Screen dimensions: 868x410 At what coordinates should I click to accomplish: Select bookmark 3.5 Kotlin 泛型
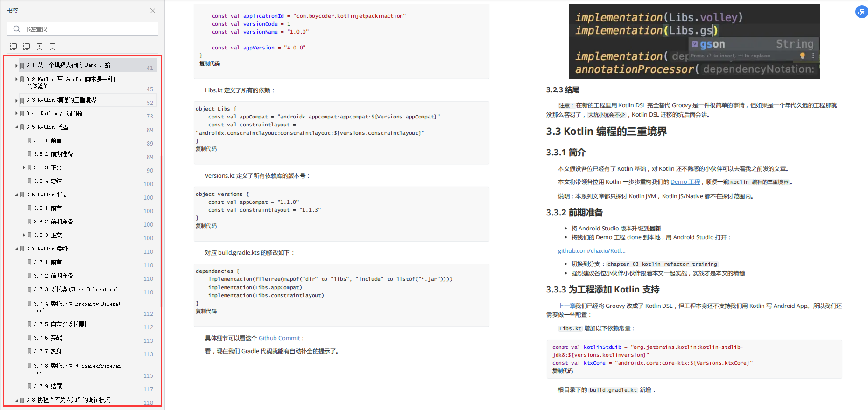tap(47, 127)
